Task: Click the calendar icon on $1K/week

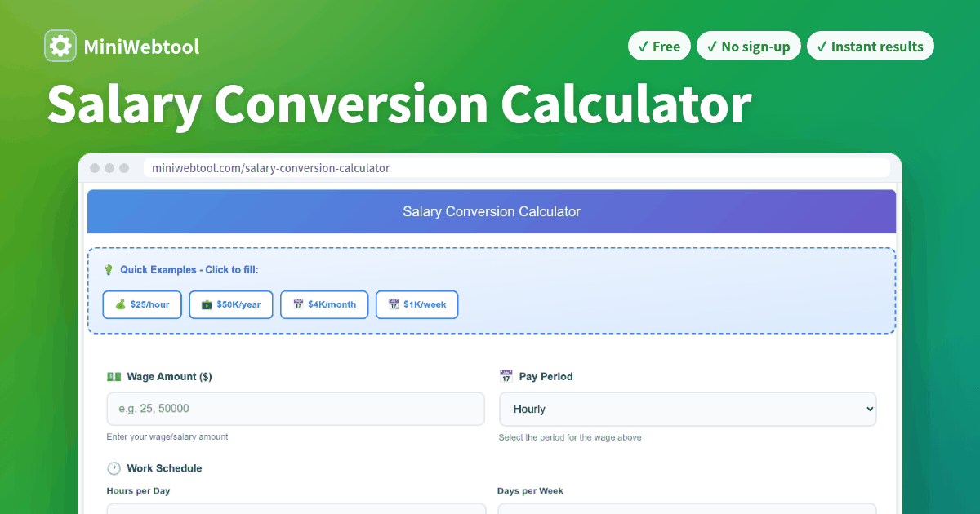Action: coord(394,304)
